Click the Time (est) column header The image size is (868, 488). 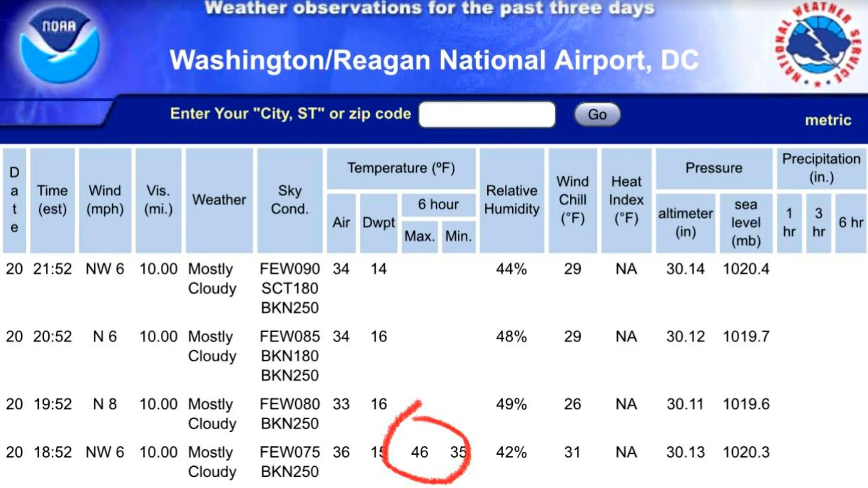[x=52, y=200]
